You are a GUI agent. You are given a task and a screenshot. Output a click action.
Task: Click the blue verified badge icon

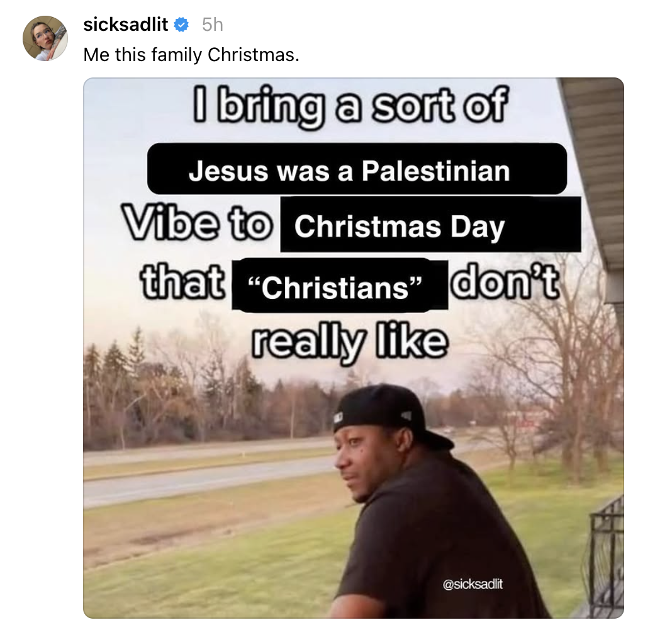(x=181, y=25)
